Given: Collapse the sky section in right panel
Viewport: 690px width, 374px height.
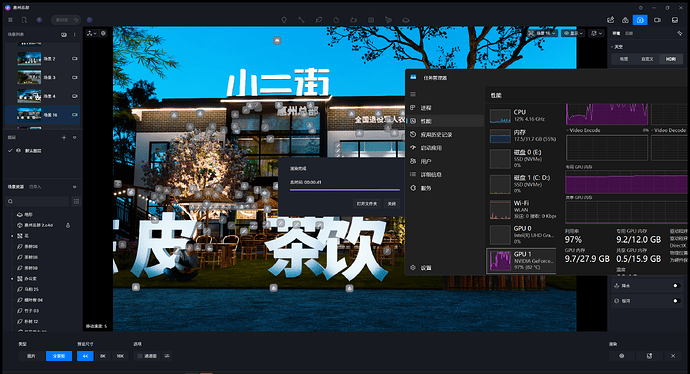Looking at the screenshot, I should [612, 47].
